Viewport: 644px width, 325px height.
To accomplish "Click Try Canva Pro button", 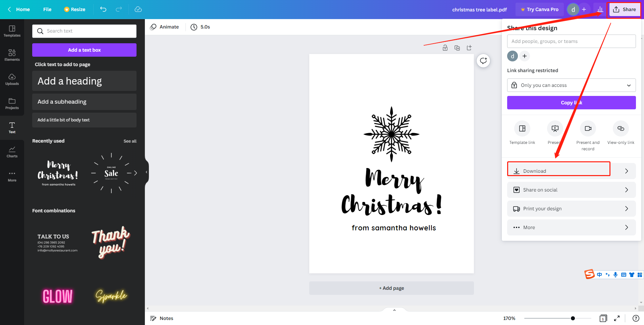I will pos(539,9).
